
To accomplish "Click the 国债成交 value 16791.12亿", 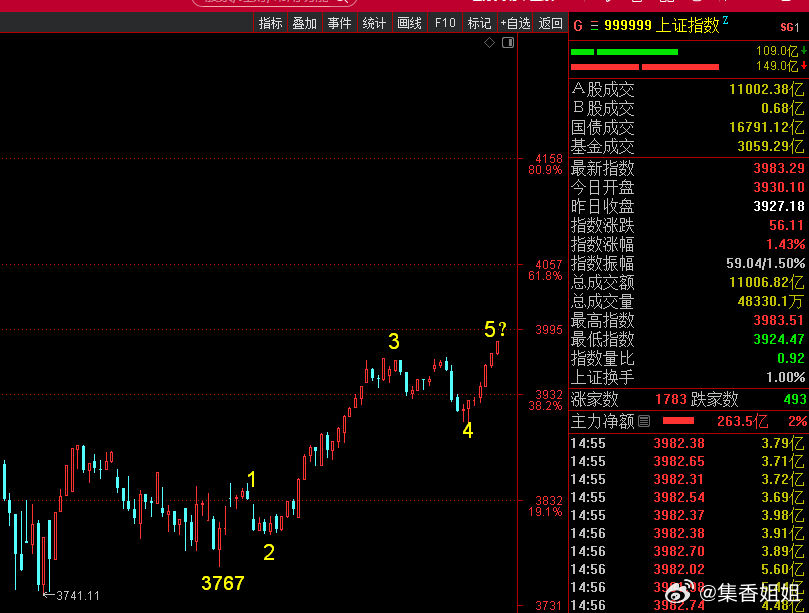I will 766,127.
